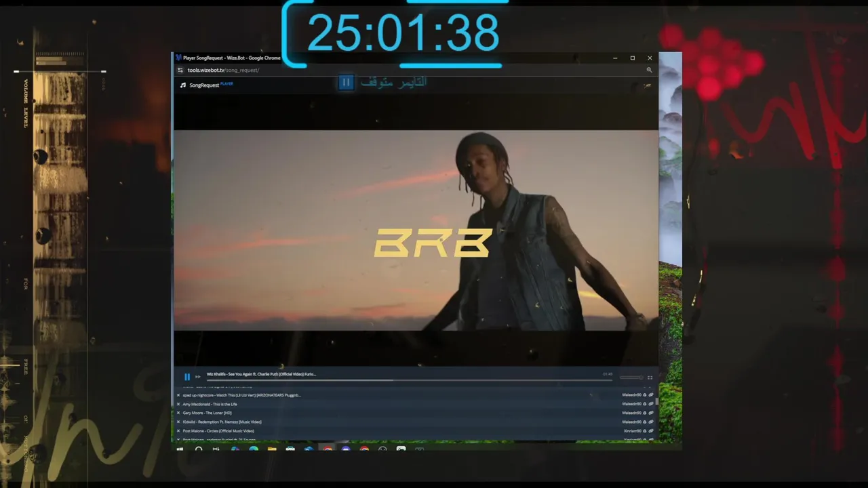This screenshot has height=488, width=868.
Task: Open the site information icon in address bar
Action: 180,70
